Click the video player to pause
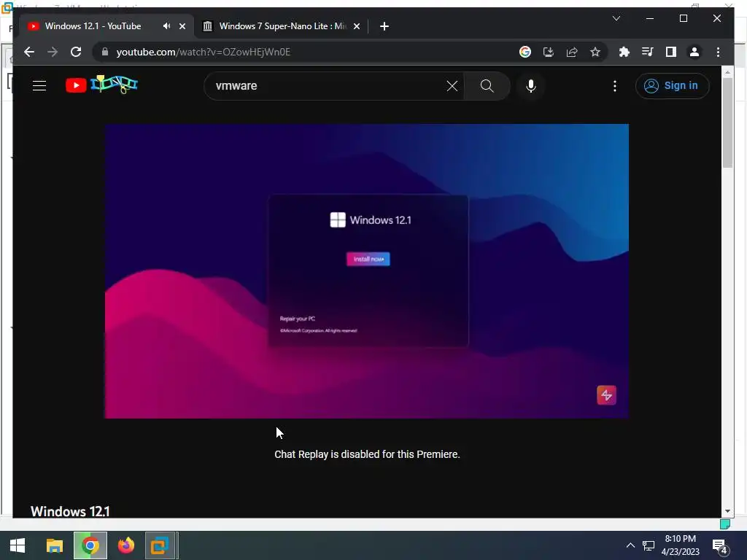747x560 pixels. [x=366, y=271]
